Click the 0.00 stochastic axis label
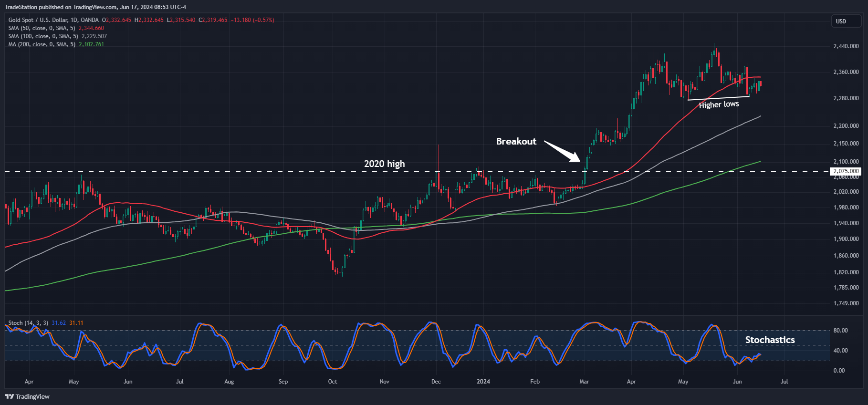Screen dimensions: 868x405 pyautogui.click(x=839, y=371)
